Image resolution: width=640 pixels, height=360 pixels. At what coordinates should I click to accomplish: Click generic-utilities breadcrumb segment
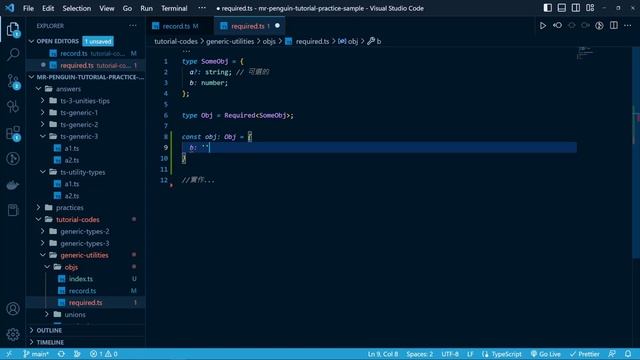coord(230,41)
